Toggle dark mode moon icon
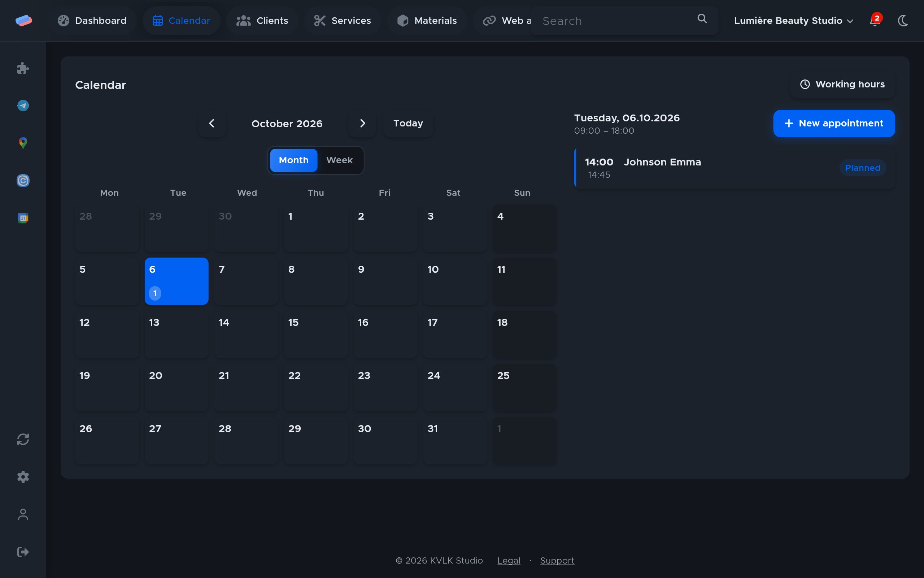 [903, 20]
